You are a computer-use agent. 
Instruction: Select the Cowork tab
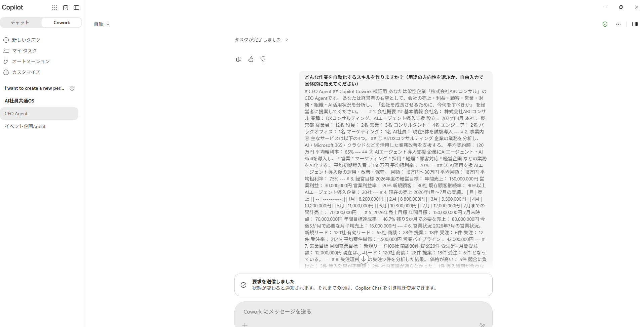[62, 23]
